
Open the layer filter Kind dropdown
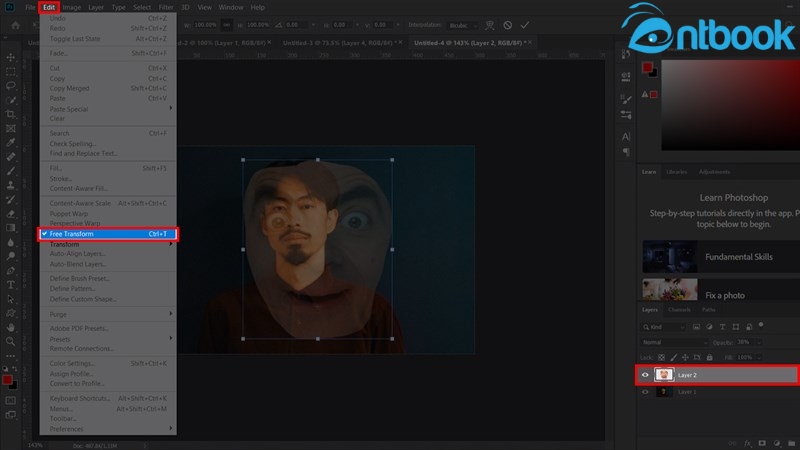click(663, 327)
